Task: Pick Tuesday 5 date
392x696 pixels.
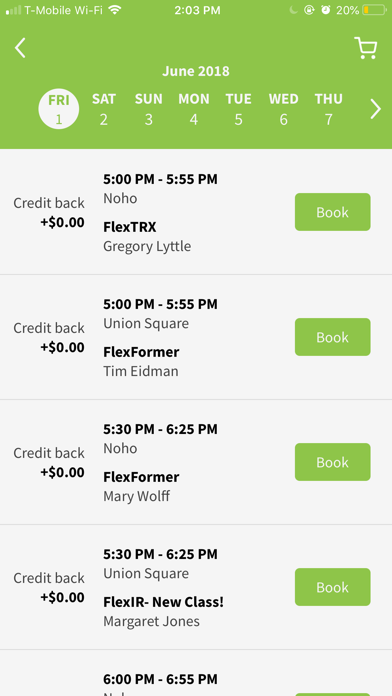Action: click(x=238, y=109)
